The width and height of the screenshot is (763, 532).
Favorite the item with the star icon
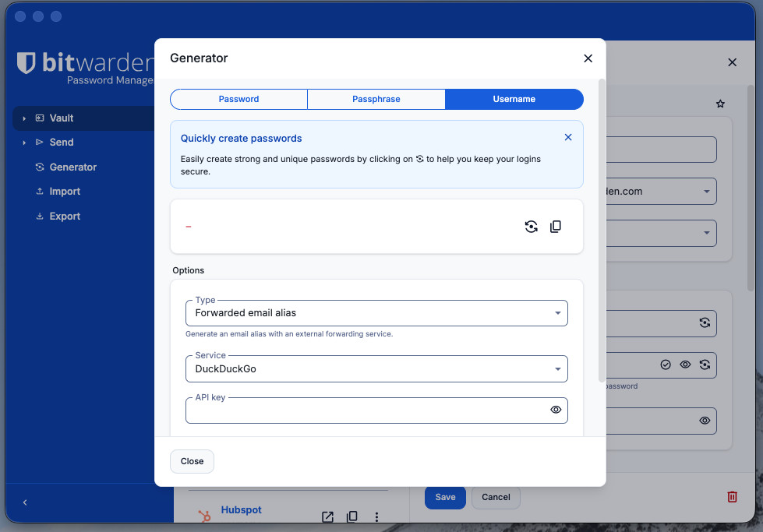(720, 104)
